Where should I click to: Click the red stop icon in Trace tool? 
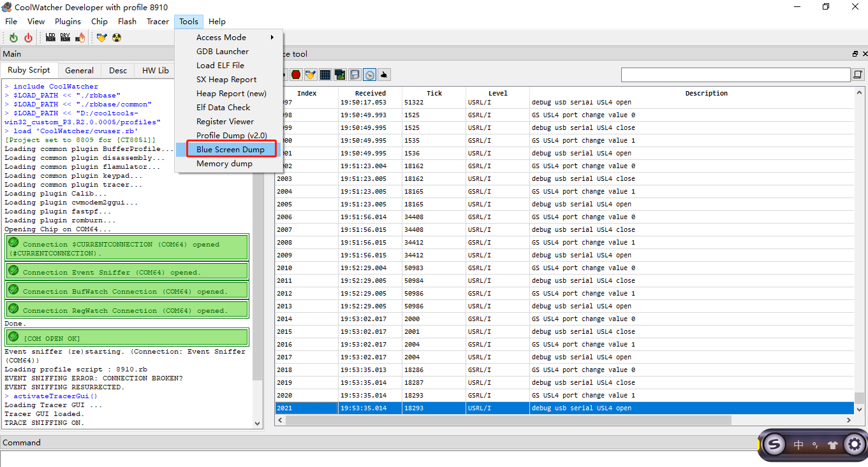[x=296, y=75]
